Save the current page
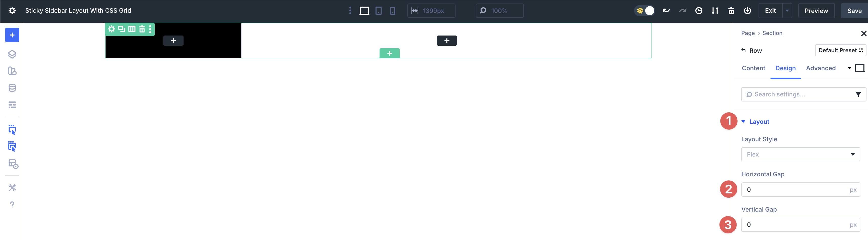Viewport: 868px width, 240px height. pos(855,10)
